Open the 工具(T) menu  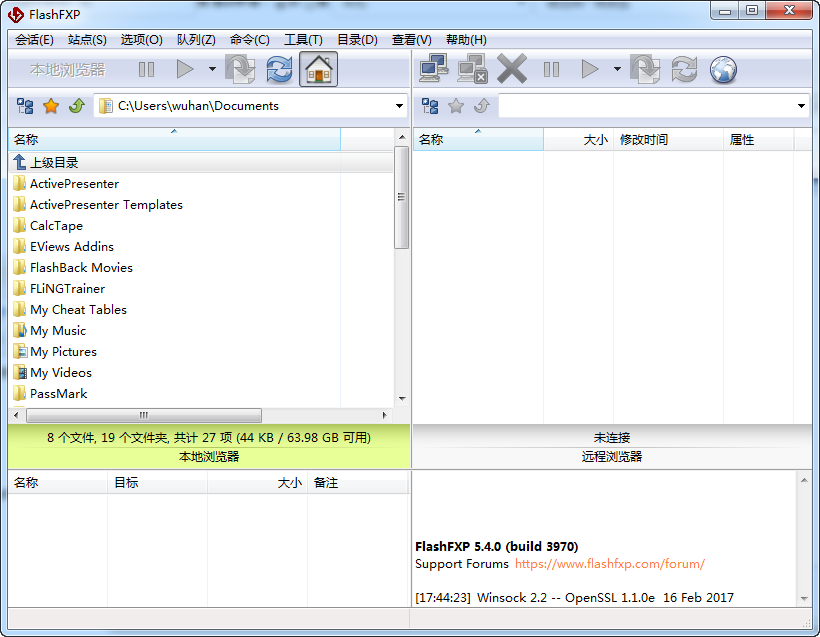(303, 40)
